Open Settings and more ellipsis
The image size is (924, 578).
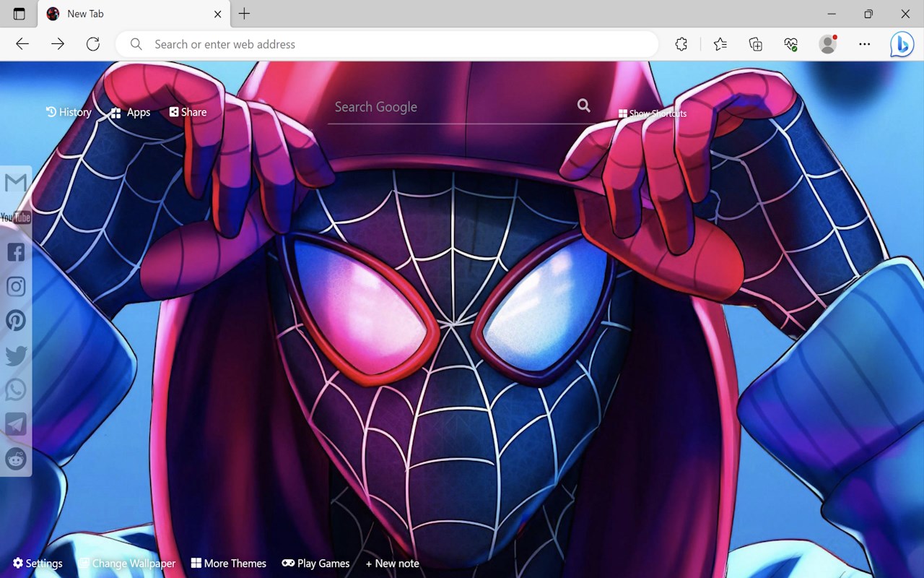coord(864,44)
